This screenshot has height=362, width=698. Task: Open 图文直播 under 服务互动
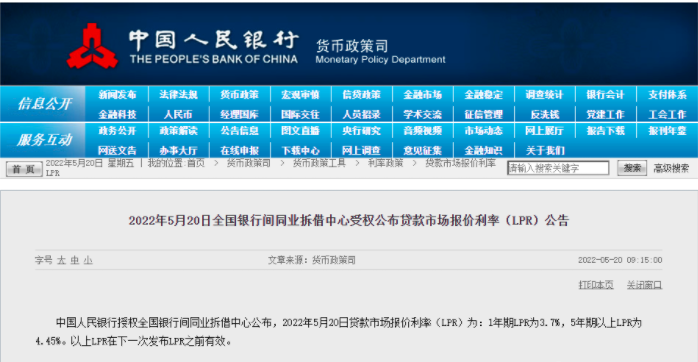coord(300,131)
